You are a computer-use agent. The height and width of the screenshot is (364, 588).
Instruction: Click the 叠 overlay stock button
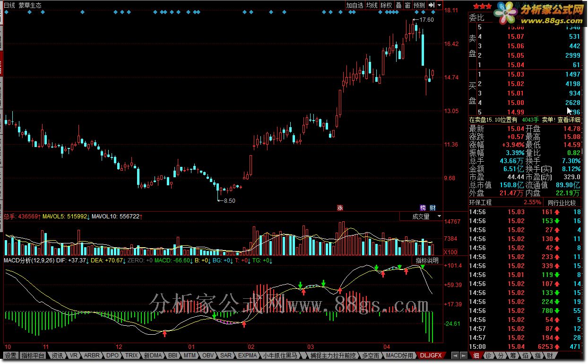(398, 5)
